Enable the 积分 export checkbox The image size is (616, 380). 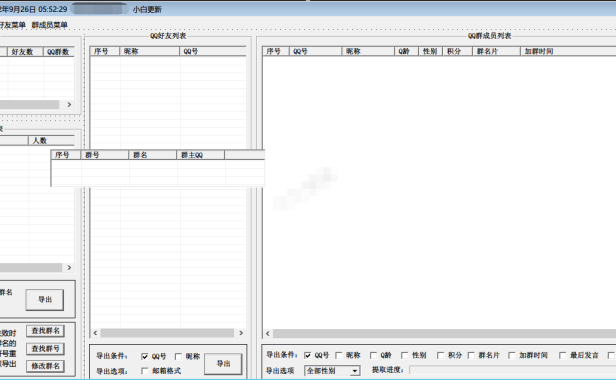pyautogui.click(x=440, y=355)
